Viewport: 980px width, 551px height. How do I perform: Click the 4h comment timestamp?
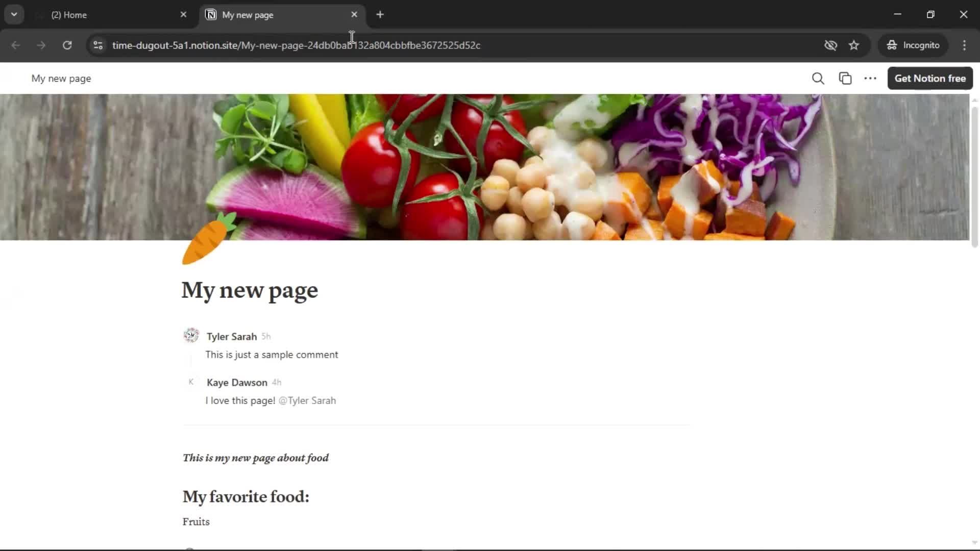click(x=277, y=383)
